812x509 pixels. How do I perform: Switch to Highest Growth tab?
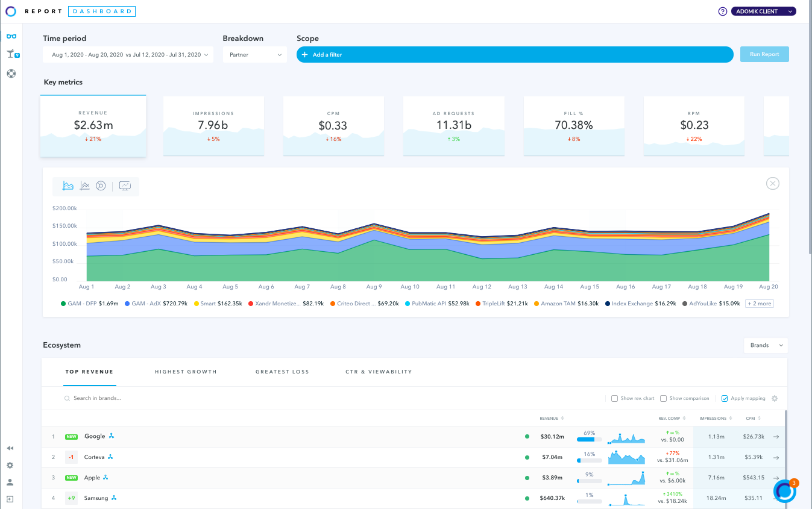coord(186,372)
